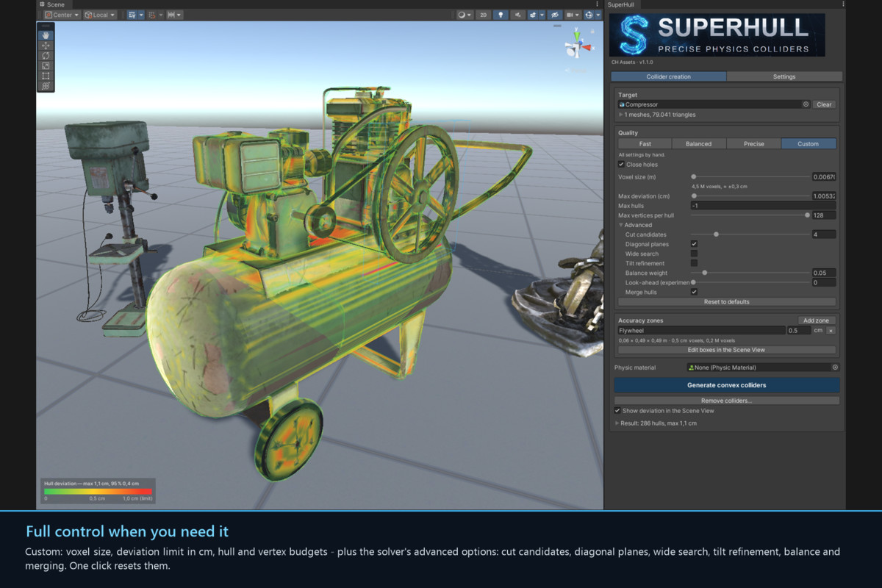Open Scene view kebab options menu

coord(597,4)
